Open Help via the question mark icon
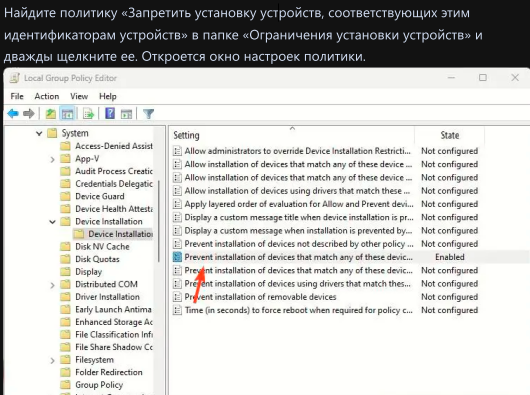 (110, 113)
